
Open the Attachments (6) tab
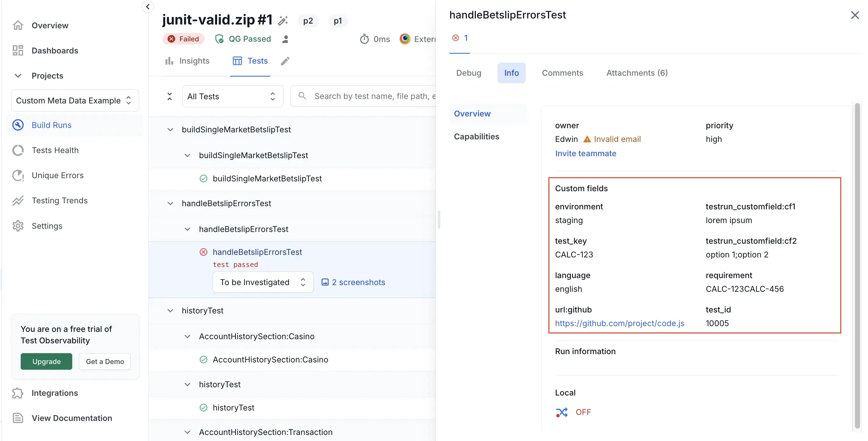637,73
